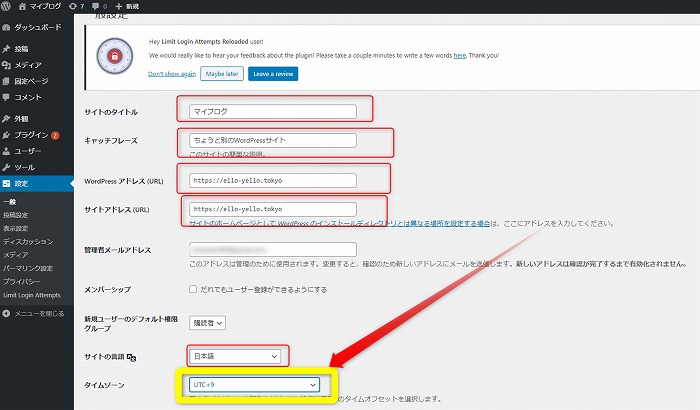Viewport: 700px width, 410px height.
Task: Enable だれでもユーザー登録ができるようにする checkbox
Action: [x=193, y=290]
